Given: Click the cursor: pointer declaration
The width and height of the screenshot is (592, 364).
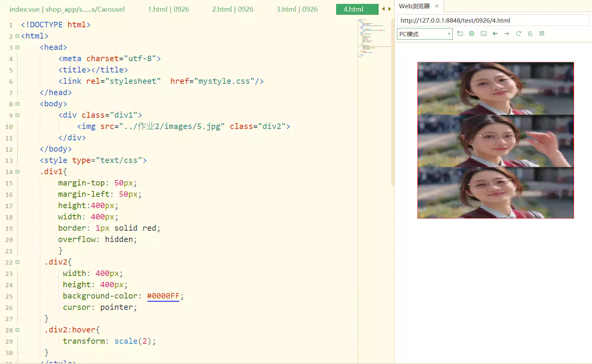Looking at the screenshot, I should pos(100,307).
